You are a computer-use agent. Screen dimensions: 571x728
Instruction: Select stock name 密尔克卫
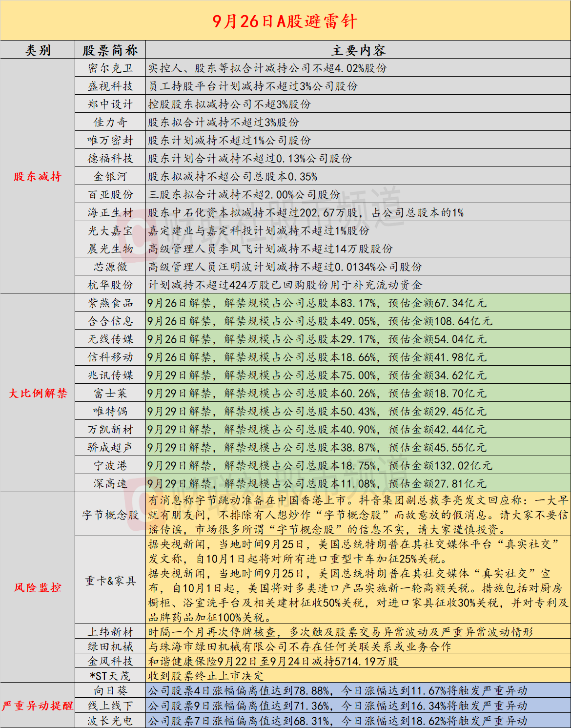point(110,68)
